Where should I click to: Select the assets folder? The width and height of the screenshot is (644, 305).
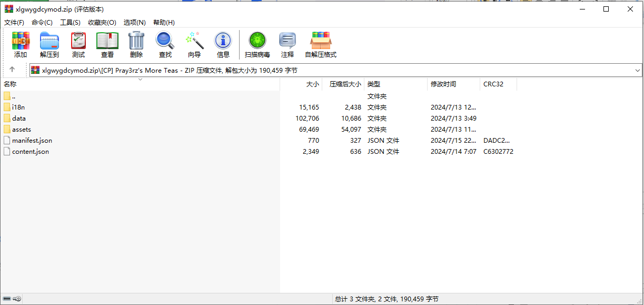22,130
